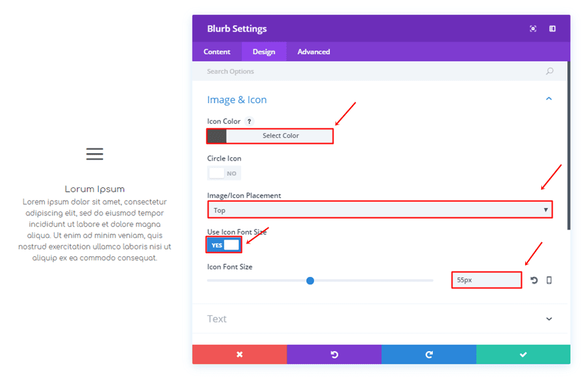This screenshot has width=588, height=390.
Task: Click the Icon Color help question mark
Action: (x=249, y=122)
